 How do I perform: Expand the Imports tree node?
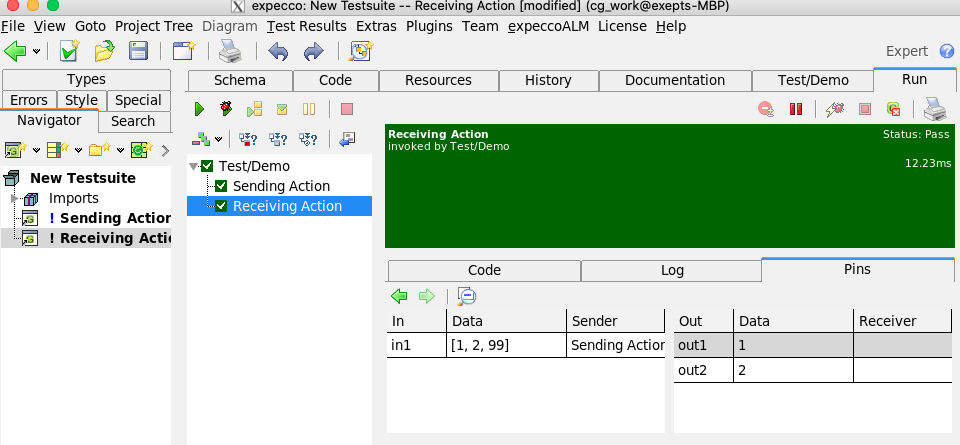(14, 198)
